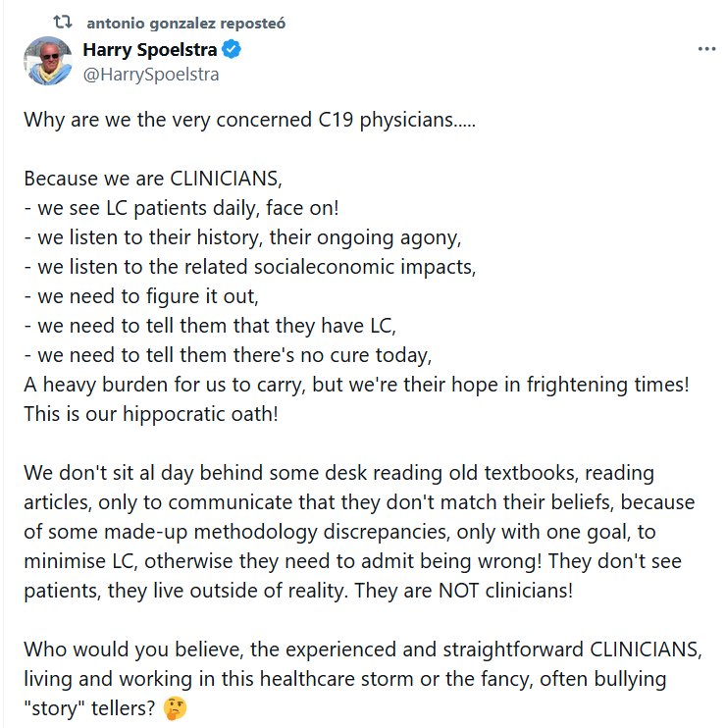
Task: Click Harry Spoelstra's profile avatar
Action: [x=48, y=61]
